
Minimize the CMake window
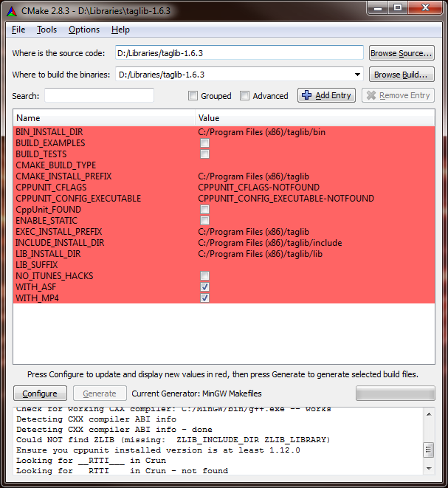coord(378,8)
